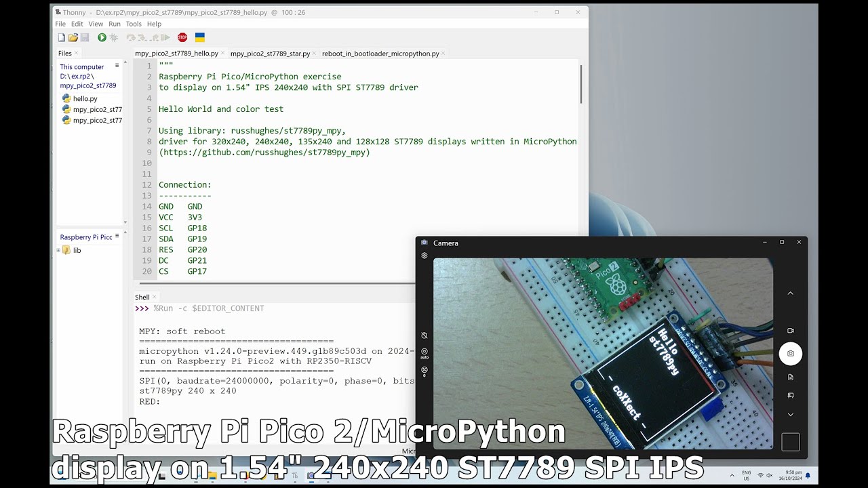Screen dimensions: 868x488
Task: Expand the lib folder tree node
Action: point(59,250)
